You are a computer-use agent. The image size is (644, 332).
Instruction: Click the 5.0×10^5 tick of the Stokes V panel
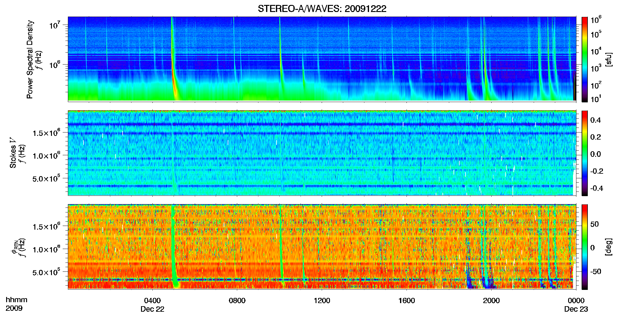point(46,178)
